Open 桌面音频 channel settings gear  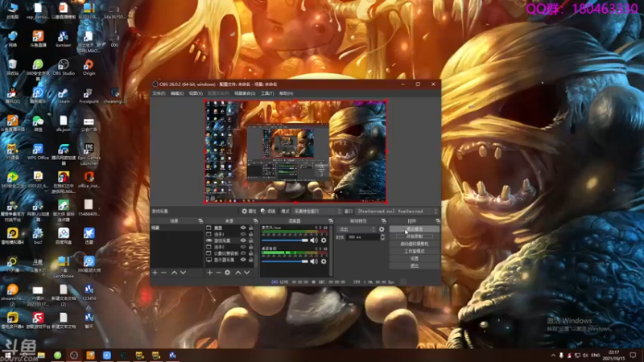(324, 261)
